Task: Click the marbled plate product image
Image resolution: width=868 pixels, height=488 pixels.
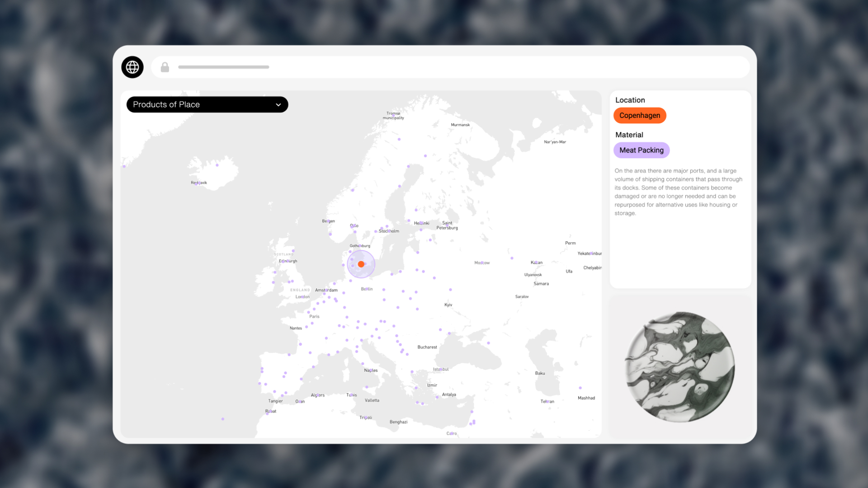Action: point(679,367)
